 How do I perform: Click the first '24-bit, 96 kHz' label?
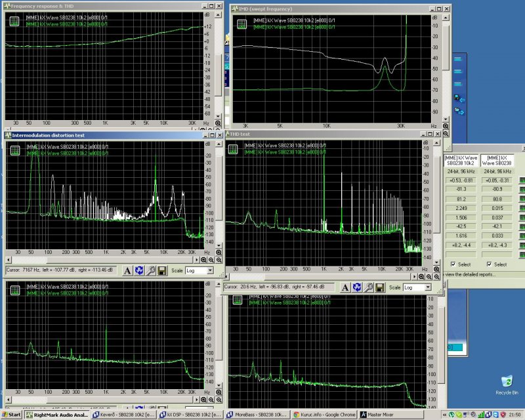(x=461, y=171)
